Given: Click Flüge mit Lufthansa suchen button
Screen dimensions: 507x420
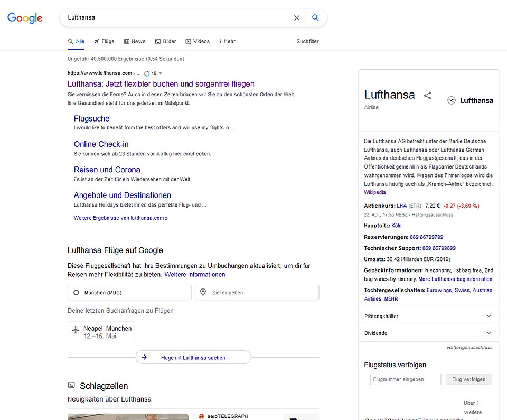Looking at the screenshot, I should point(193,358).
